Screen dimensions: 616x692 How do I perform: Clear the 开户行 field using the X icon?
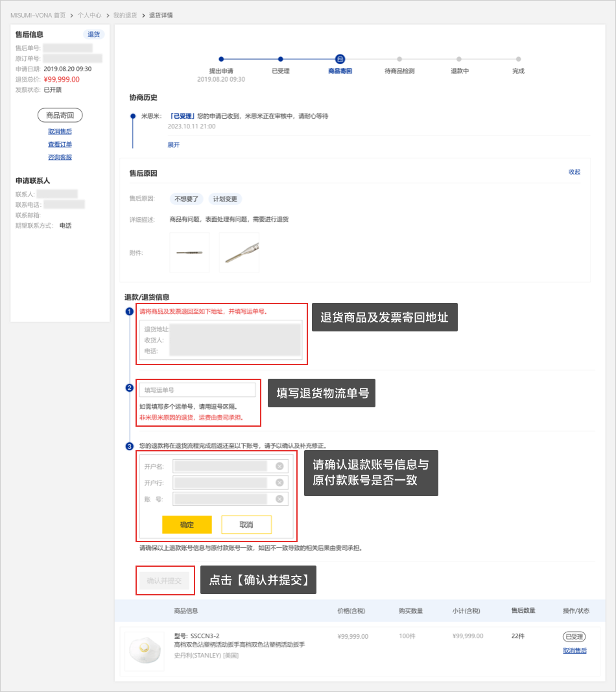click(279, 483)
